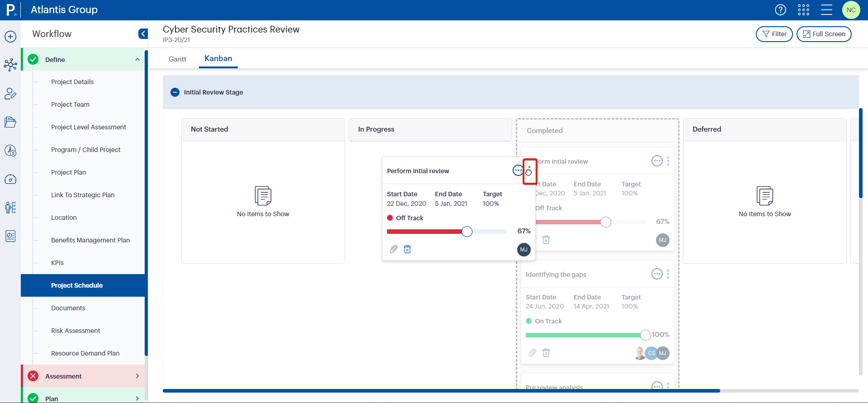Open Location in workflow

pyautogui.click(x=64, y=218)
